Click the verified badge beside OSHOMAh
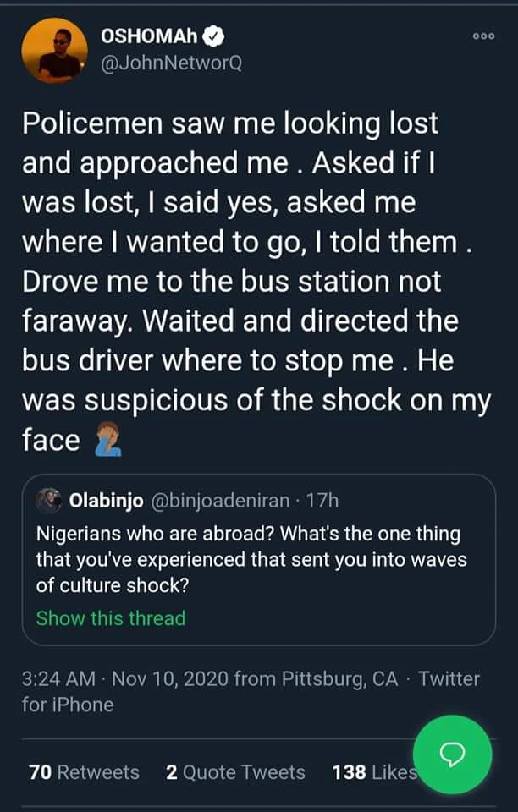Viewport: 518px width, 812px height. (215, 37)
